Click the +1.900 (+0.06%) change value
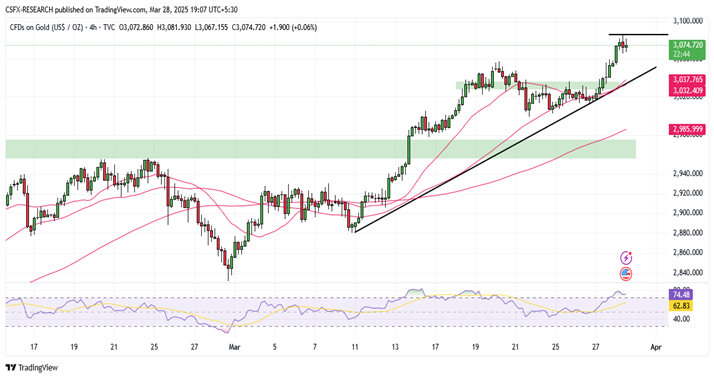 click(293, 27)
